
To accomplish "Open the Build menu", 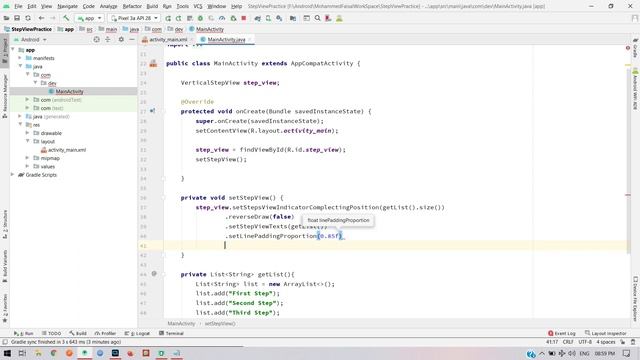I will pyautogui.click(x=152, y=6).
